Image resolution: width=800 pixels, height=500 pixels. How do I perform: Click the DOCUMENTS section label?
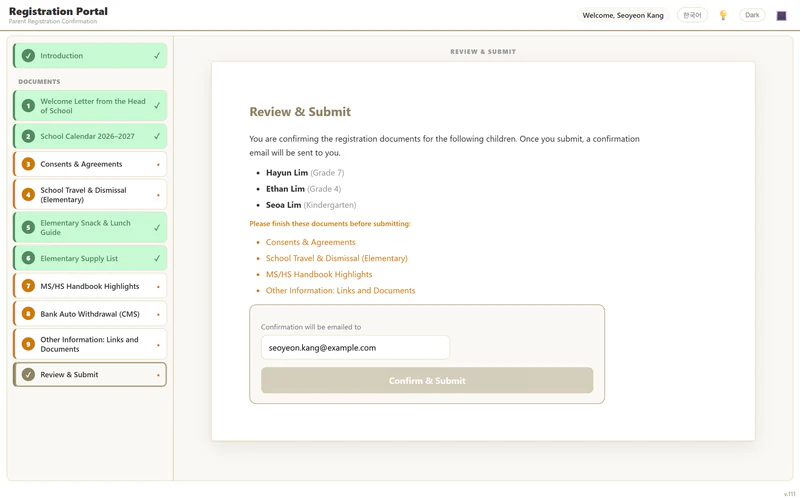[x=39, y=82]
